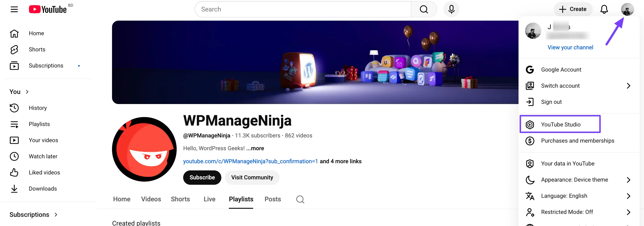Click inside the search field
The image size is (644, 226).
300,9
